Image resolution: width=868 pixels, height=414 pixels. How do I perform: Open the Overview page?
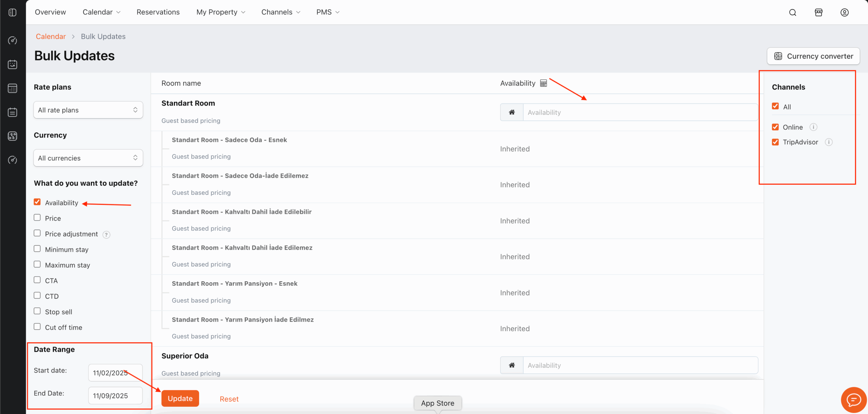51,12
